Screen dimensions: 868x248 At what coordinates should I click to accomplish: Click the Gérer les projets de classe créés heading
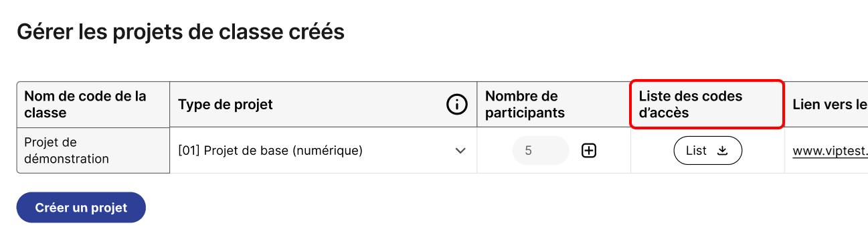[x=181, y=31]
